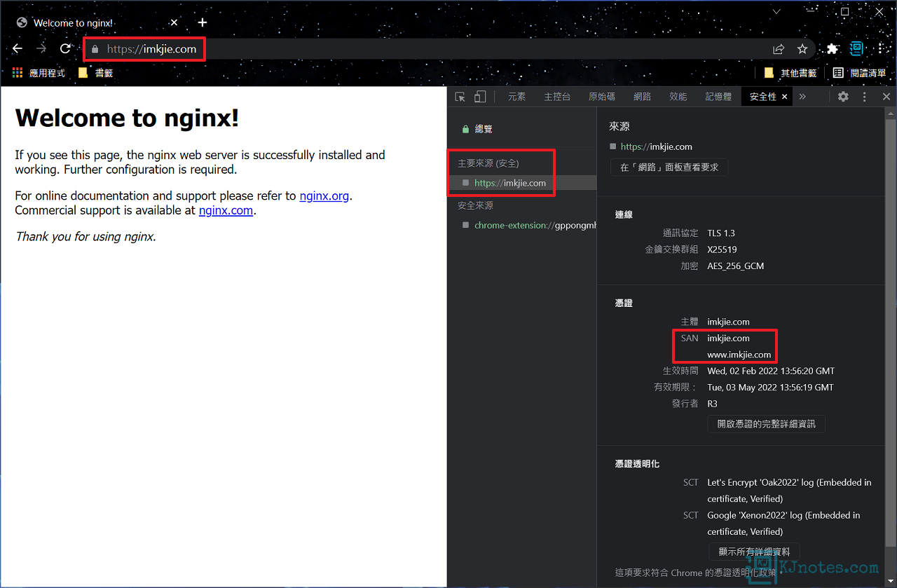This screenshot has width=897, height=588.
Task: Select https://imkjie.com under 主要來源
Action: (x=522, y=183)
